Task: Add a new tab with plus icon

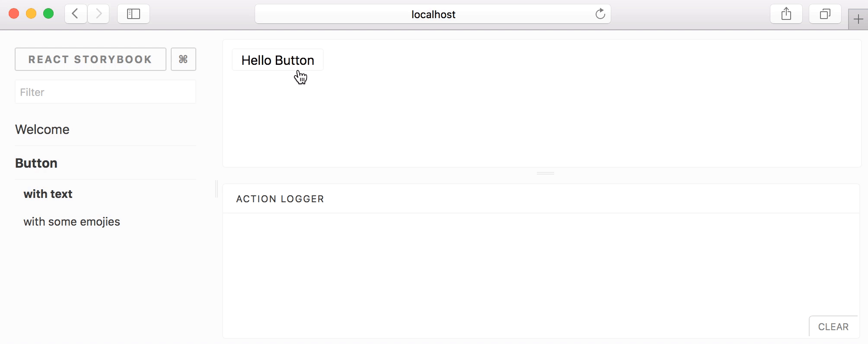Action: pyautogui.click(x=858, y=19)
